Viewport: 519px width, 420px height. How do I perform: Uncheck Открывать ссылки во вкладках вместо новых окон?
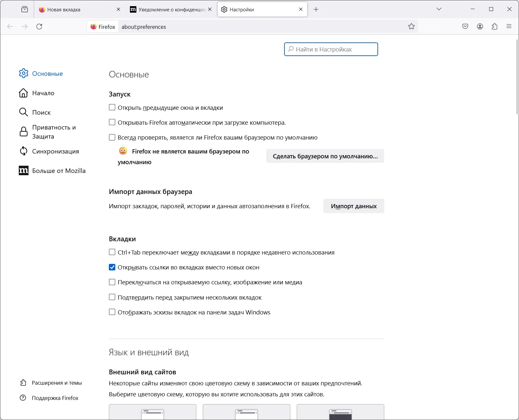coord(112,267)
